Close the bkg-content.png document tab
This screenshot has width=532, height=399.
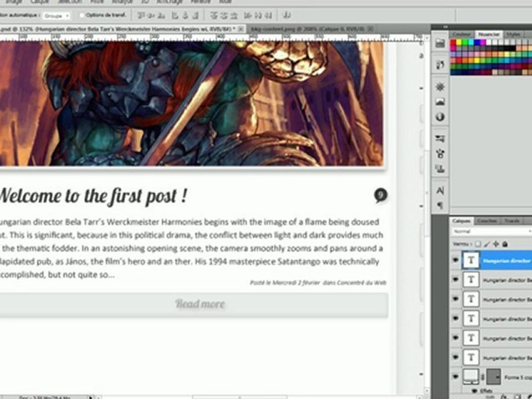(x=371, y=29)
